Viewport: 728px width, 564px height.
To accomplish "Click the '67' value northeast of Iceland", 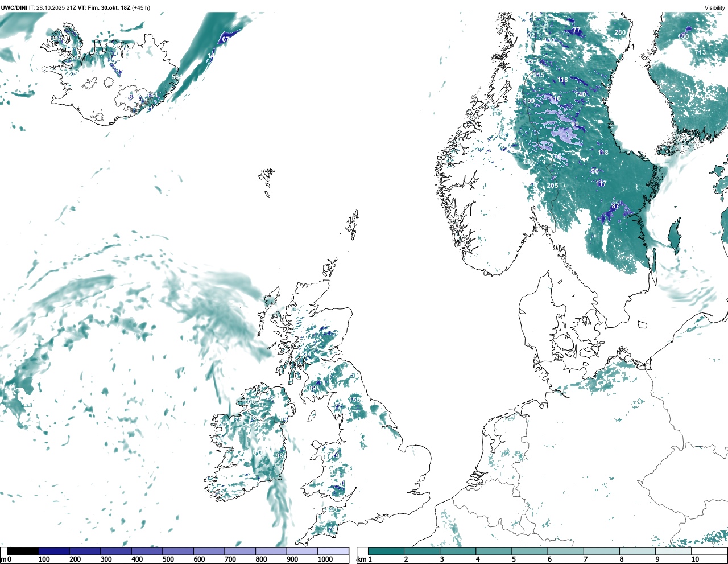I will click(x=226, y=39).
